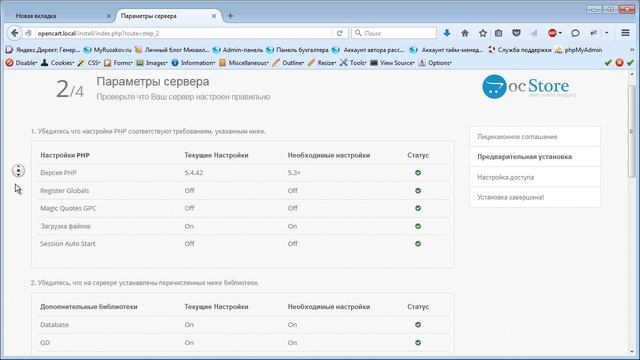Image resolution: width=640 pixels, height=360 pixels.
Task: Click the site identity icon in address bar
Action: (x=29, y=33)
